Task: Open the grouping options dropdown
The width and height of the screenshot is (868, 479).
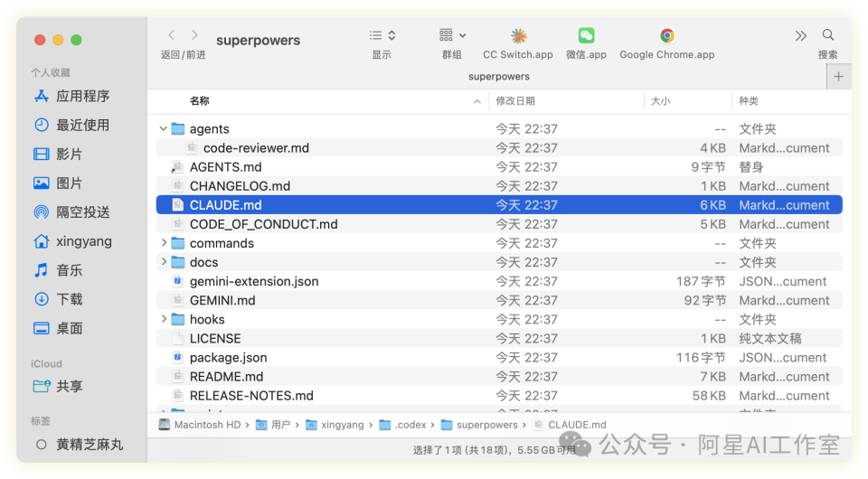Action: tap(452, 35)
